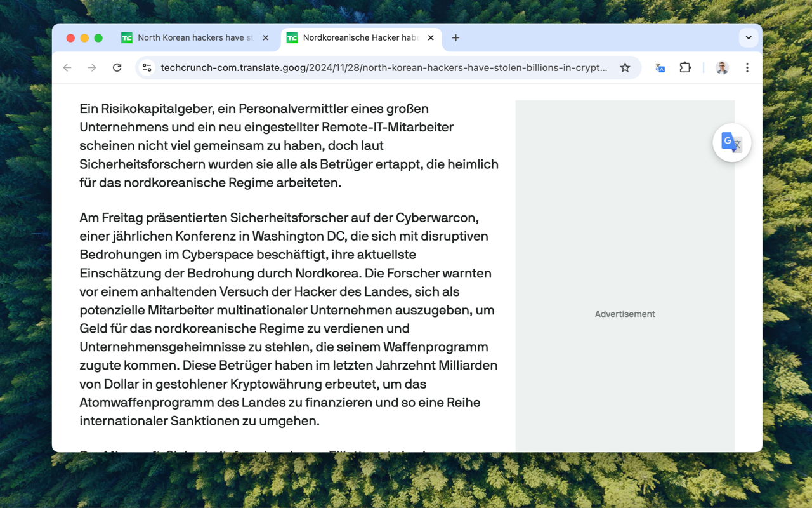The height and width of the screenshot is (508, 812).
Task: Close the North Korean hackers tab
Action: click(266, 38)
